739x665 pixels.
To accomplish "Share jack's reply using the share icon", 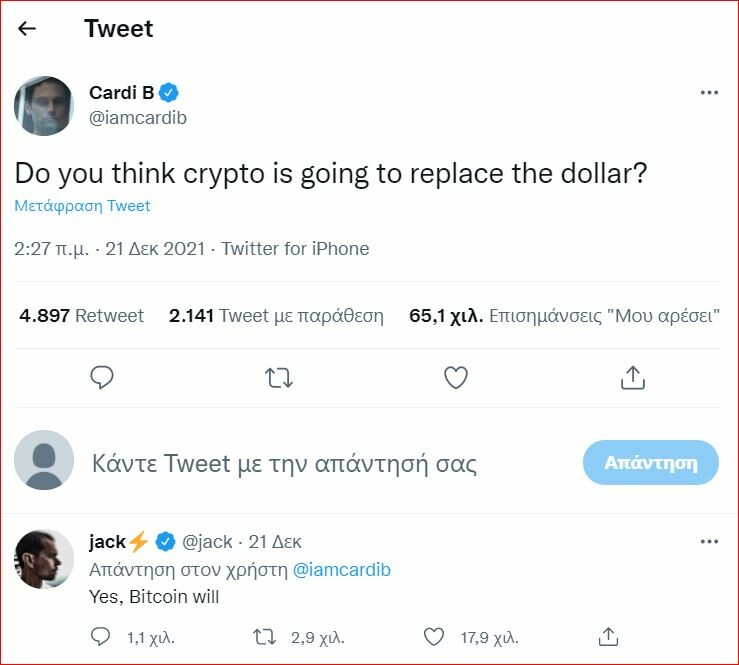I will click(x=607, y=636).
